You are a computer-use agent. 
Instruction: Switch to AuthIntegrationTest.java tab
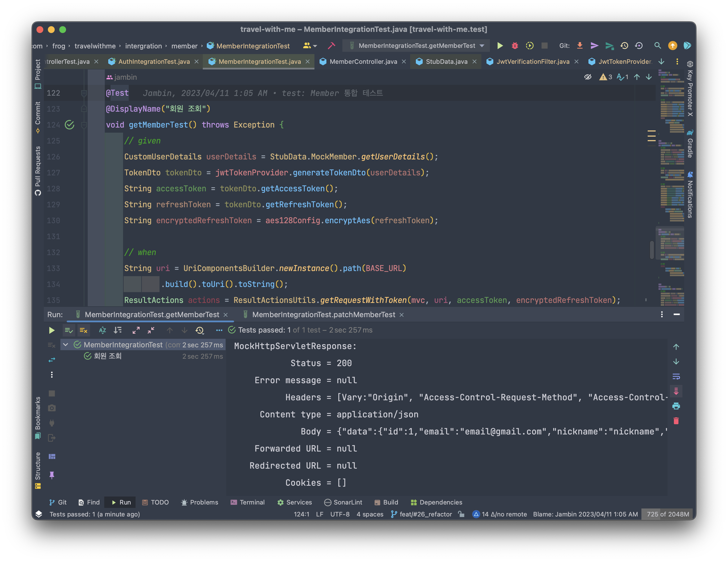pyautogui.click(x=154, y=61)
